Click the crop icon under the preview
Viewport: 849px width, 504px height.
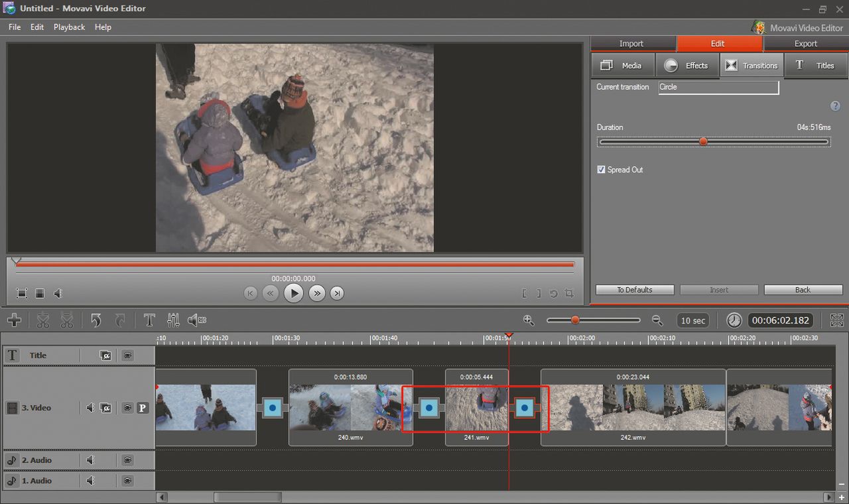coord(569,293)
